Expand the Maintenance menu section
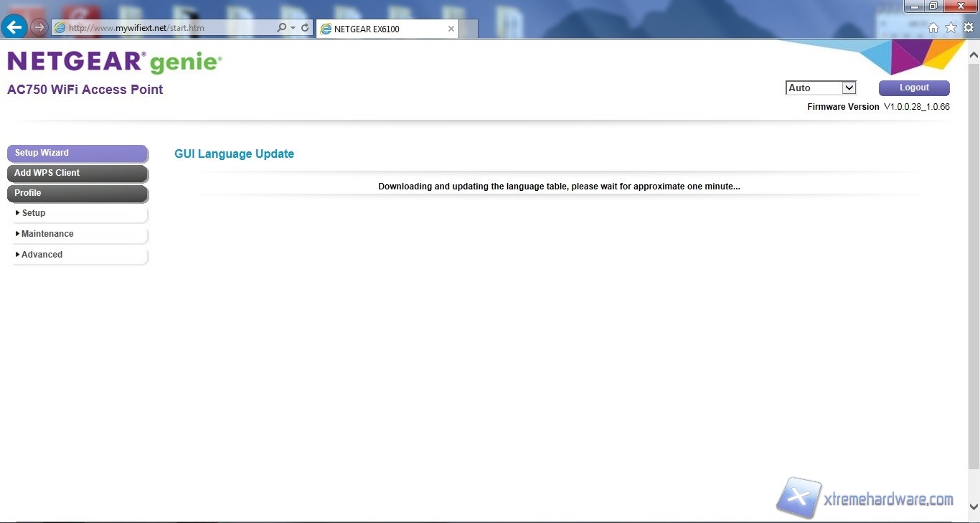The image size is (980, 523). [47, 234]
